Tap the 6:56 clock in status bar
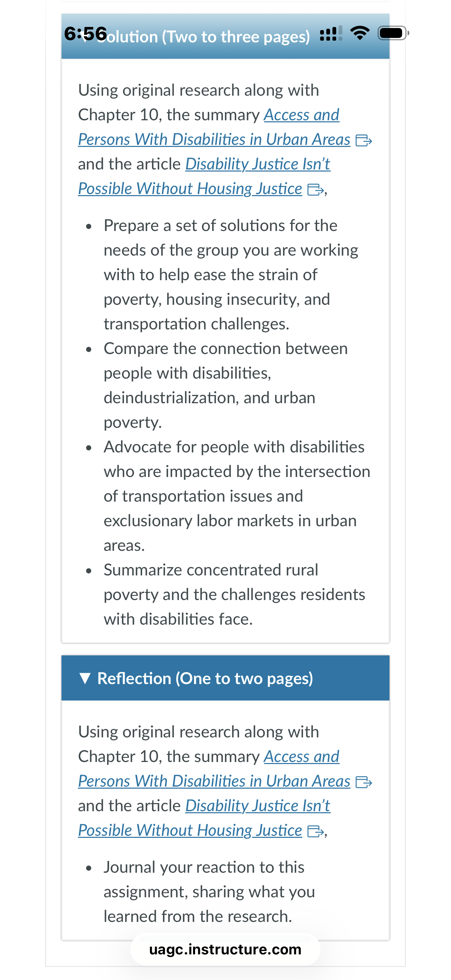 [85, 33]
